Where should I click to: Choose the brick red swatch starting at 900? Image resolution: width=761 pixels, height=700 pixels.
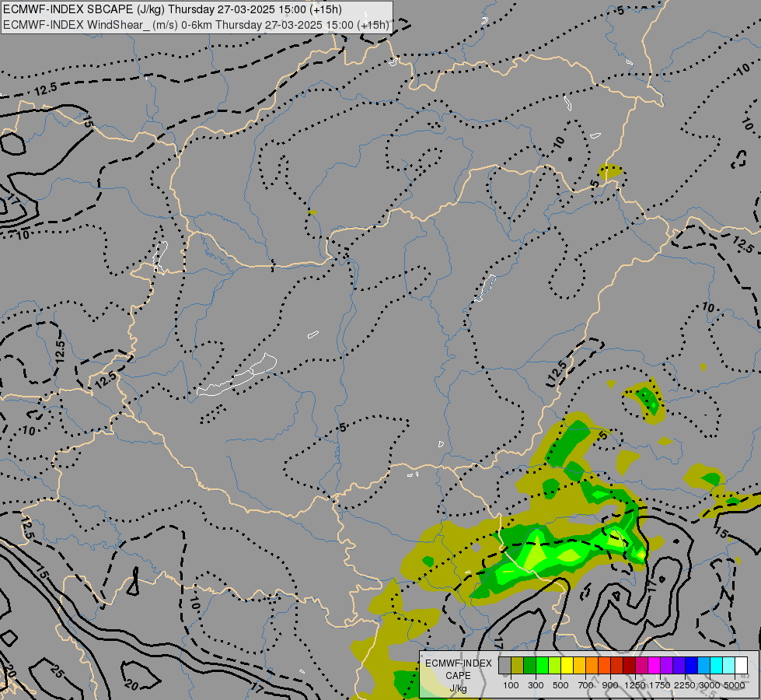(617, 666)
